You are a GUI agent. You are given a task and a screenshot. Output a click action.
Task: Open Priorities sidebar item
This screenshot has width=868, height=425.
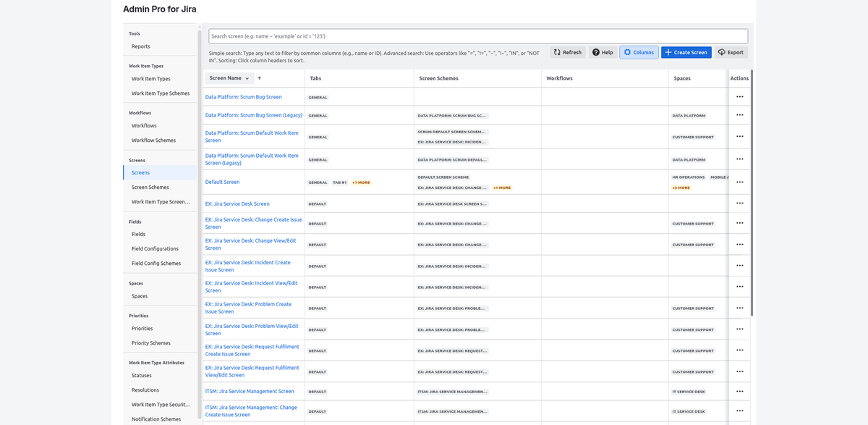click(142, 329)
